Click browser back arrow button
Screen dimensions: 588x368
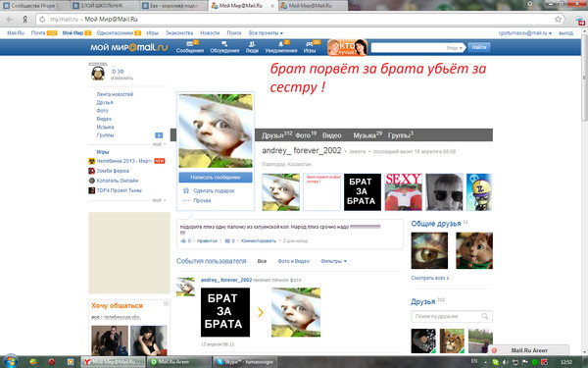click(10, 20)
